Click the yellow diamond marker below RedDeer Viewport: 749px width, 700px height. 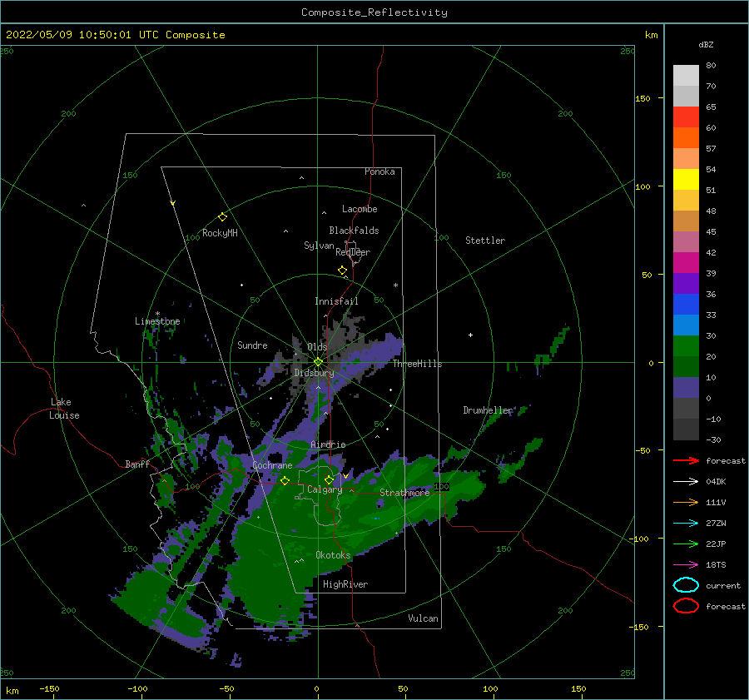(343, 270)
